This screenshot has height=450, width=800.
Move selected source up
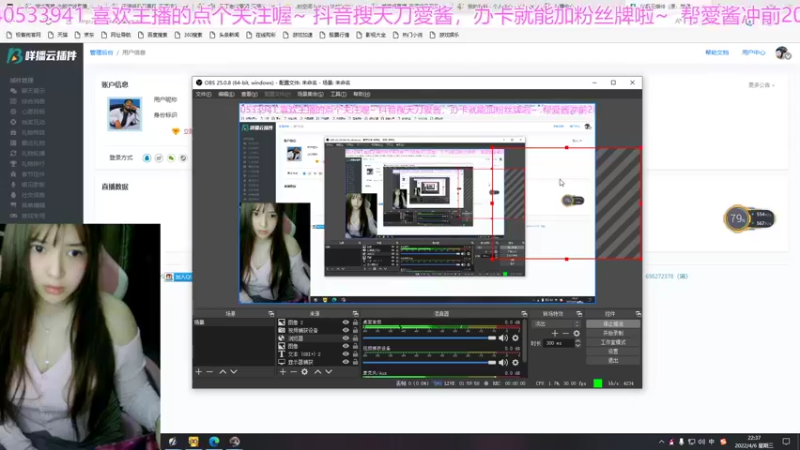(x=317, y=372)
